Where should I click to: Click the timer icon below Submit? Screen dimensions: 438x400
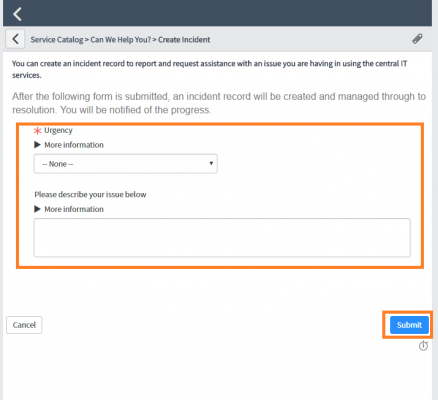click(x=423, y=346)
